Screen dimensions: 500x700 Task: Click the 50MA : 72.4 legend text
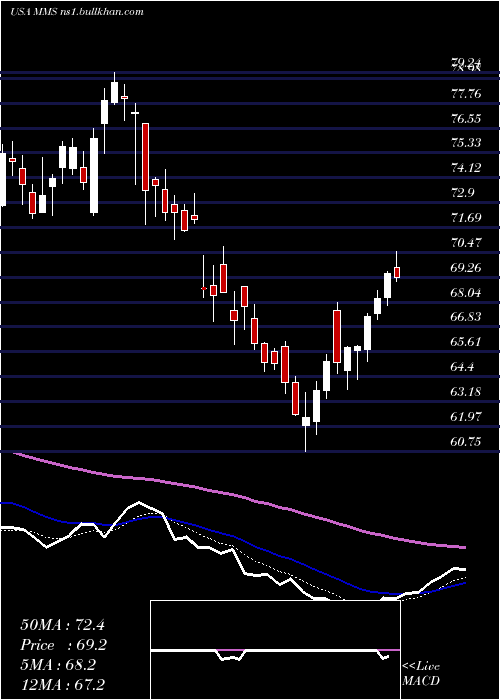coord(62,625)
